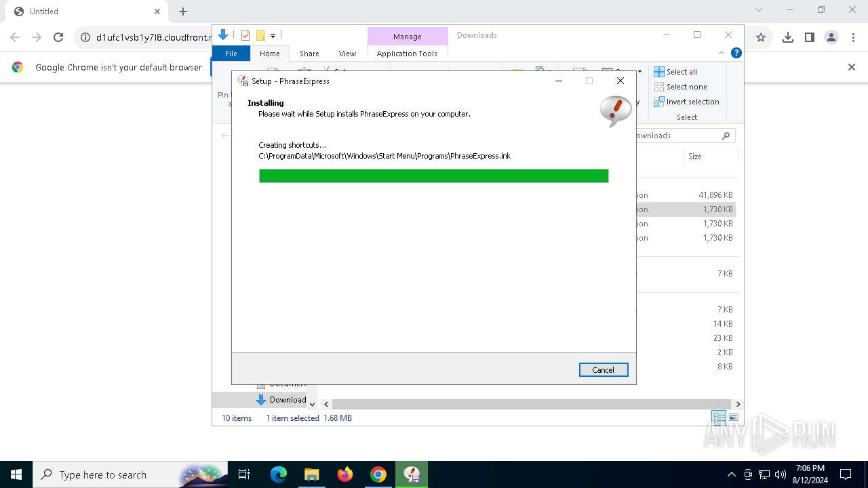Show hidden system tray icons
The width and height of the screenshot is (868, 488).
(x=731, y=474)
